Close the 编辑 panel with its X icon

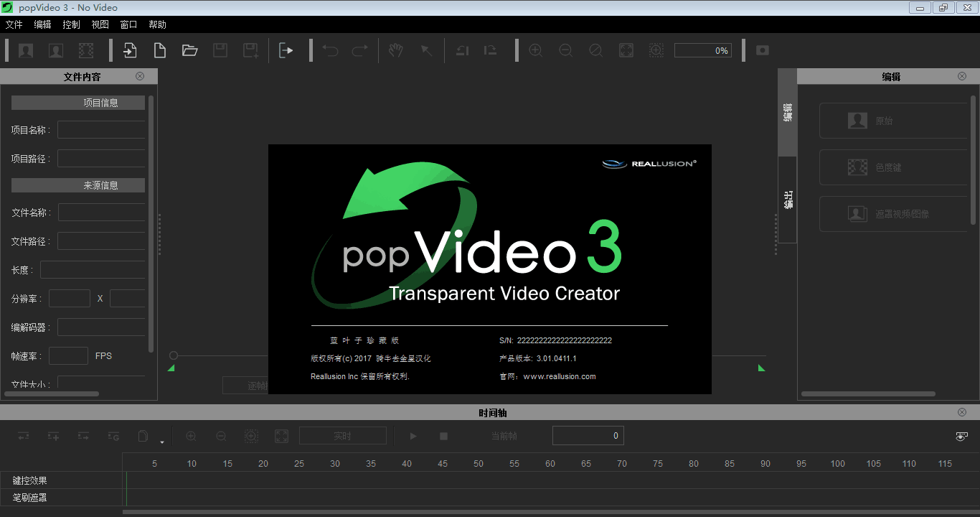962,76
